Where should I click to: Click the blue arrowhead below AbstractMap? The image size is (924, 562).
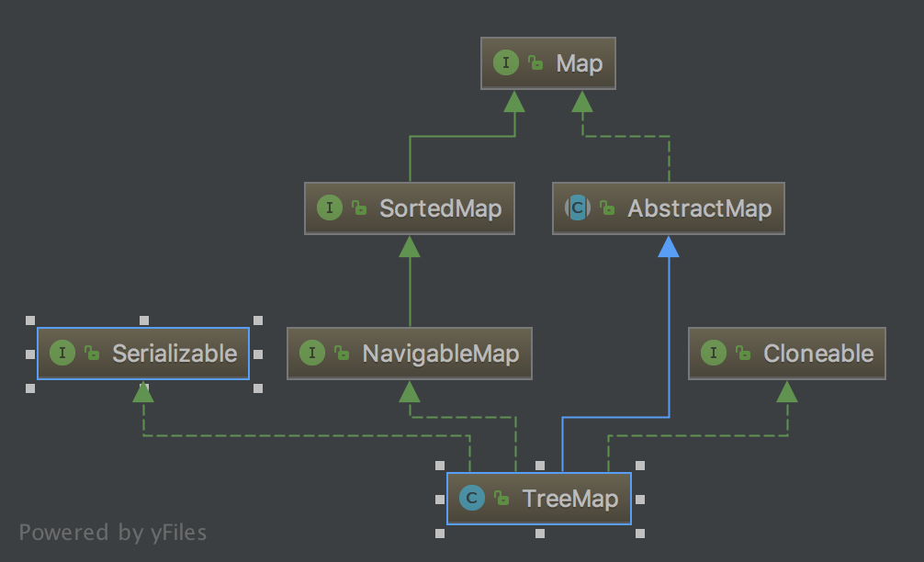[x=669, y=246]
